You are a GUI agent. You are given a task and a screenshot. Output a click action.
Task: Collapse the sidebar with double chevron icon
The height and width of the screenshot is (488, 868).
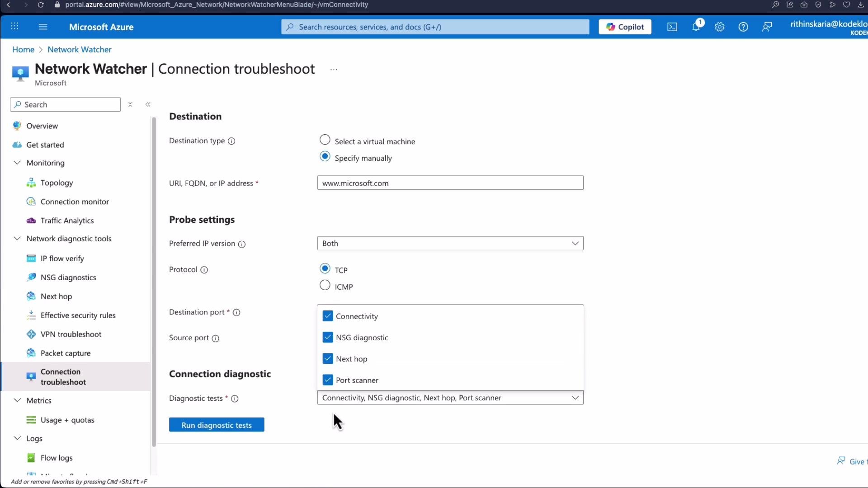pyautogui.click(x=148, y=104)
